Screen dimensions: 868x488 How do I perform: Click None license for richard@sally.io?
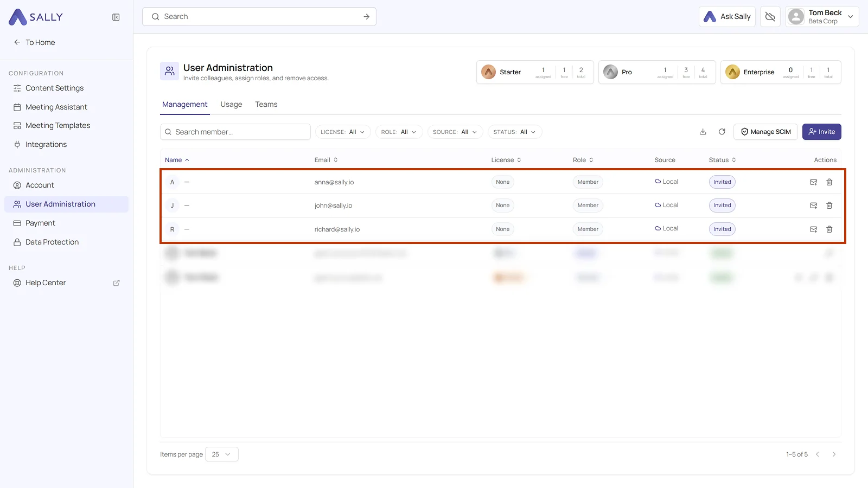503,229
